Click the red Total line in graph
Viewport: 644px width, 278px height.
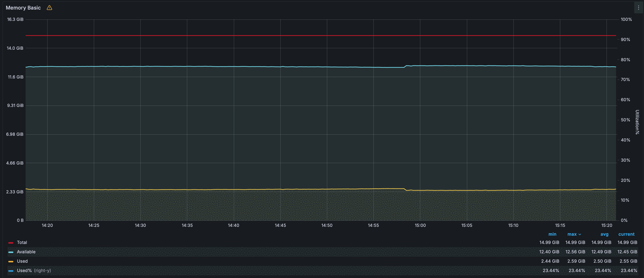click(x=300, y=35)
